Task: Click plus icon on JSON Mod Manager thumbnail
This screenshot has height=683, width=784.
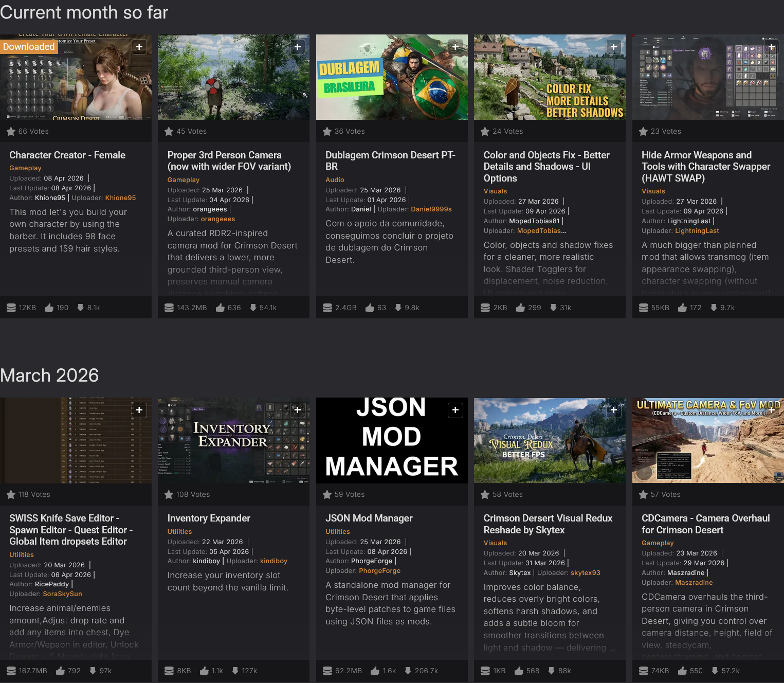Action: 455,410
